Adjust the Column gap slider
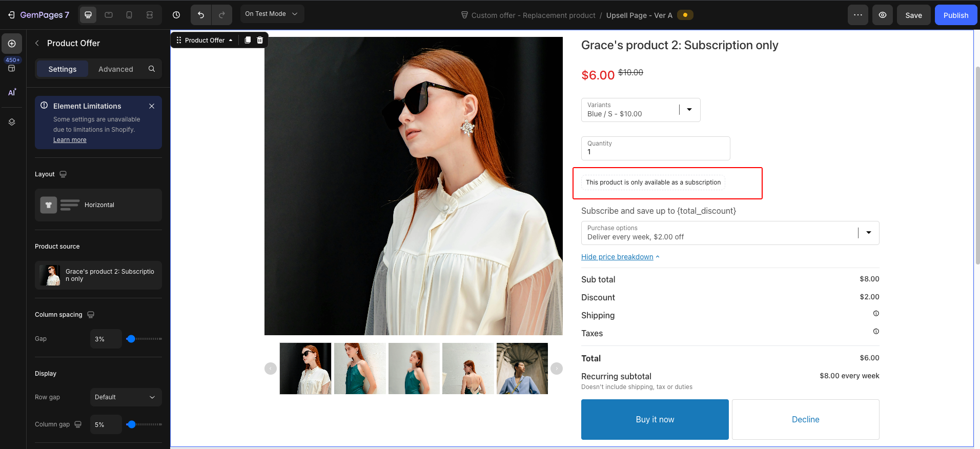This screenshot has width=980, height=449. (x=131, y=424)
